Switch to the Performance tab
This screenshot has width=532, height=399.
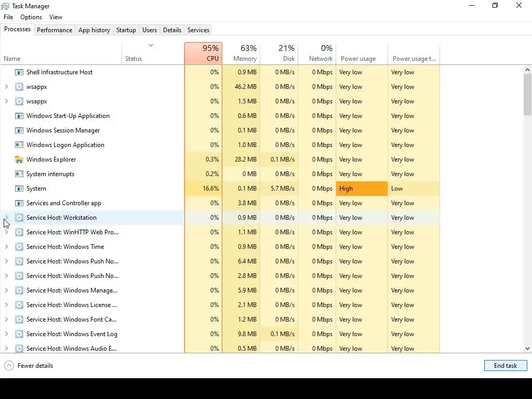tap(55, 30)
